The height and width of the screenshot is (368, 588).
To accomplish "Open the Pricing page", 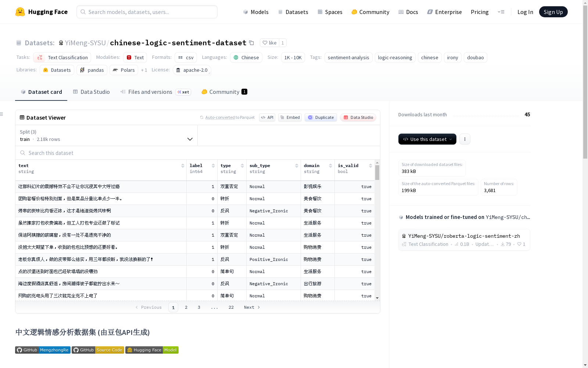I will (x=480, y=12).
